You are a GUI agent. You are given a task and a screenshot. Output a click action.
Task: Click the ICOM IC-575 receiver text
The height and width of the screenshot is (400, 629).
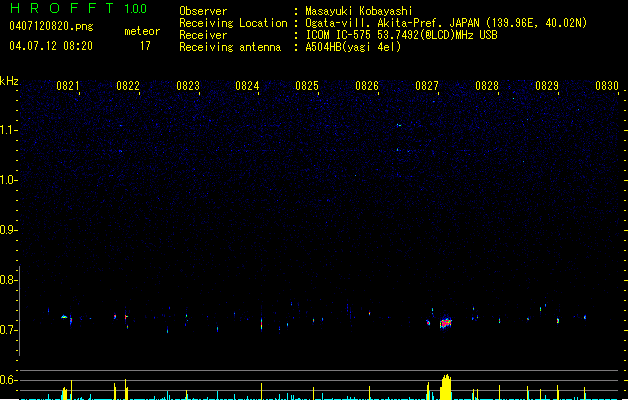(401, 35)
